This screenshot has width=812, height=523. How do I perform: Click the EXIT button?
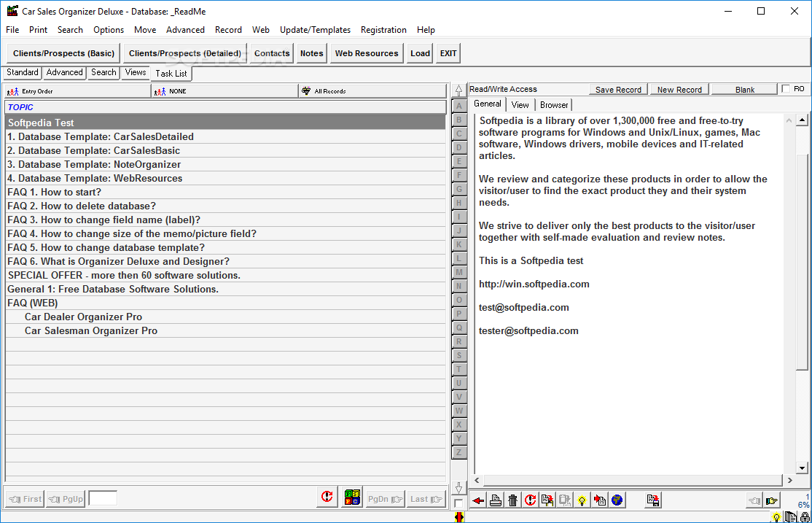tap(448, 53)
